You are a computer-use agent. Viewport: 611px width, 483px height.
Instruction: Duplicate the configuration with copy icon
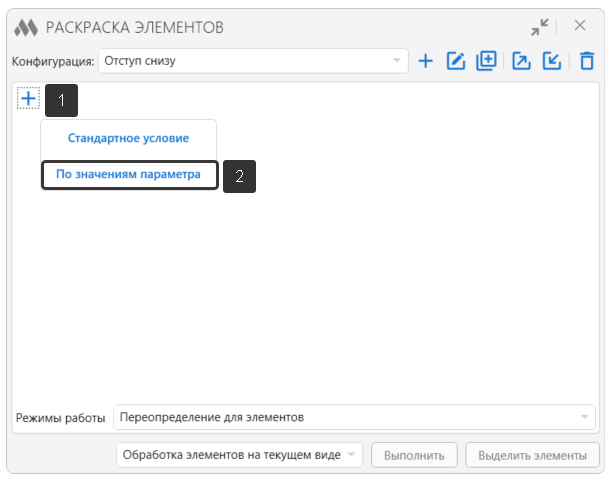[x=486, y=61]
